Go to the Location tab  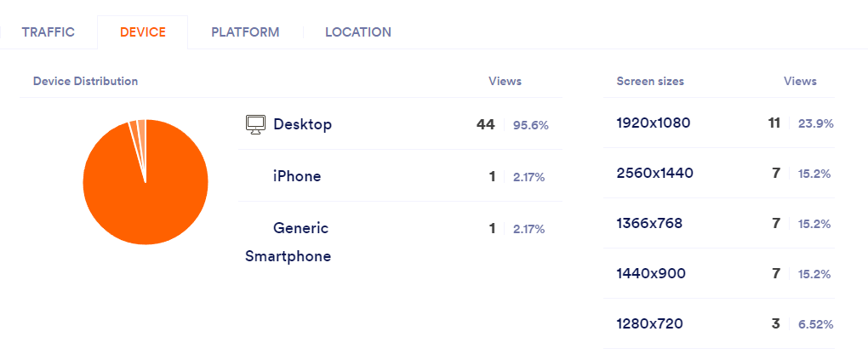click(x=357, y=32)
